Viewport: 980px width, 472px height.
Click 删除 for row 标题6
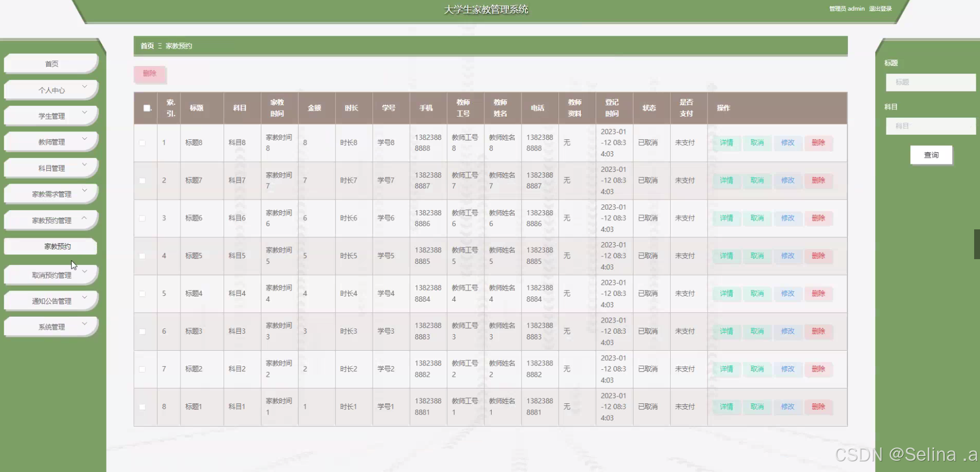818,218
